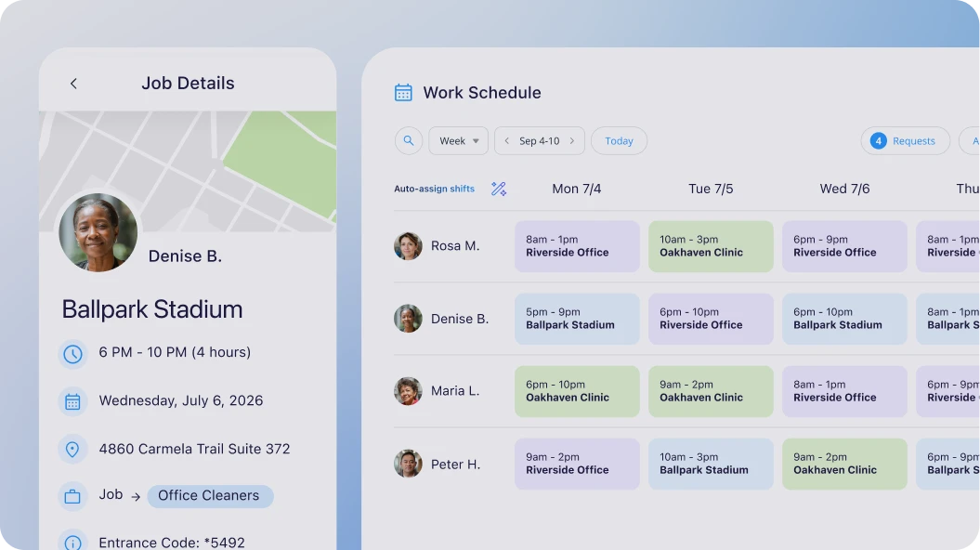Open the schedule search button
Viewport: 980px width, 550px height.
409,140
